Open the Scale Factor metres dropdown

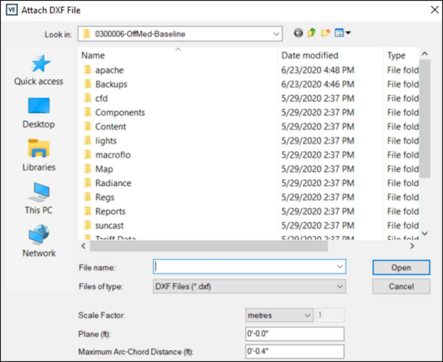pyautogui.click(x=279, y=315)
